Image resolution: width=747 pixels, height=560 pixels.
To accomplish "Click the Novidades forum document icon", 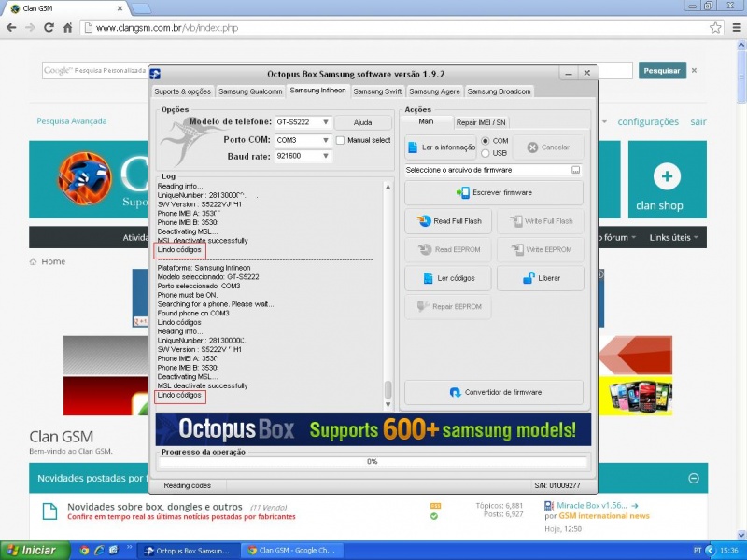I will (x=50, y=511).
